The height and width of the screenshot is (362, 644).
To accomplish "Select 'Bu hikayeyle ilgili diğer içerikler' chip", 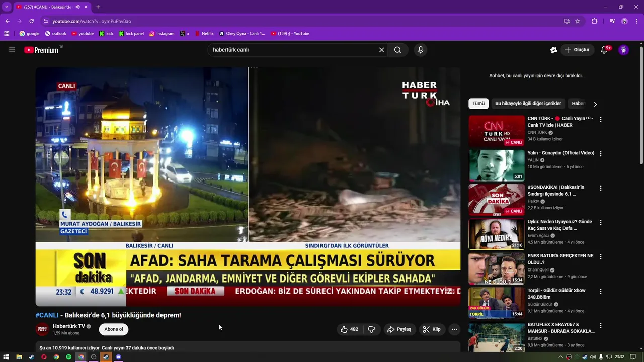I will (x=528, y=104).
